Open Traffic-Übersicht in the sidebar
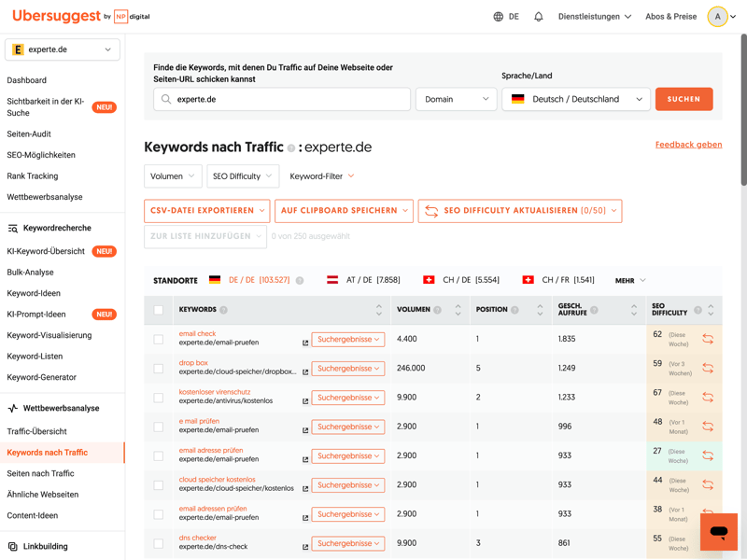747x560 pixels. 36,431
